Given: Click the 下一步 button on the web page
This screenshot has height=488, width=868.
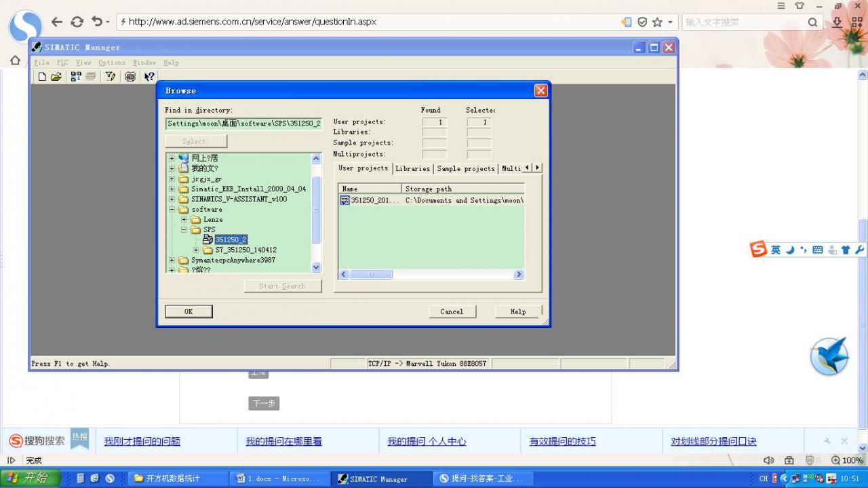Looking at the screenshot, I should 264,403.
